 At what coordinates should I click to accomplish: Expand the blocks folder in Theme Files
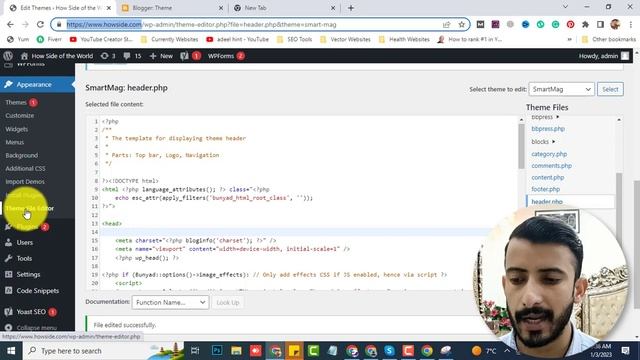click(x=543, y=142)
